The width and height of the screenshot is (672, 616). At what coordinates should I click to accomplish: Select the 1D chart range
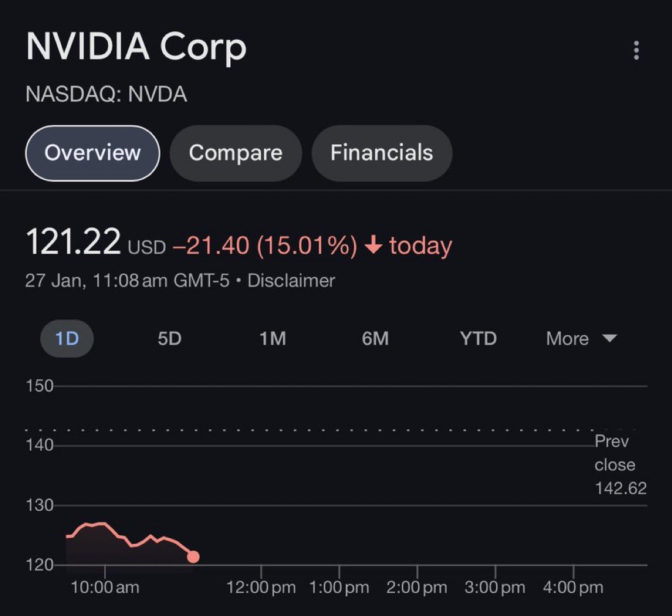click(x=67, y=338)
